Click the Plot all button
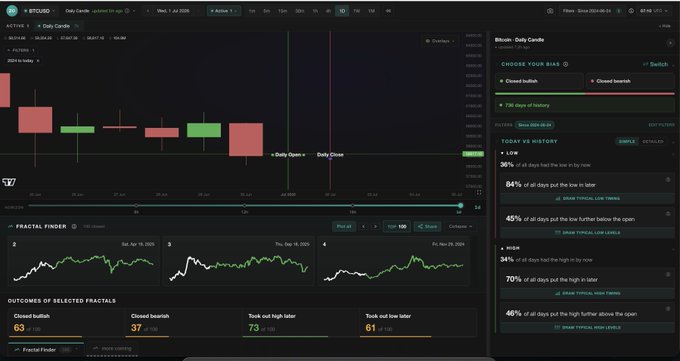The image size is (680, 361). (x=344, y=226)
